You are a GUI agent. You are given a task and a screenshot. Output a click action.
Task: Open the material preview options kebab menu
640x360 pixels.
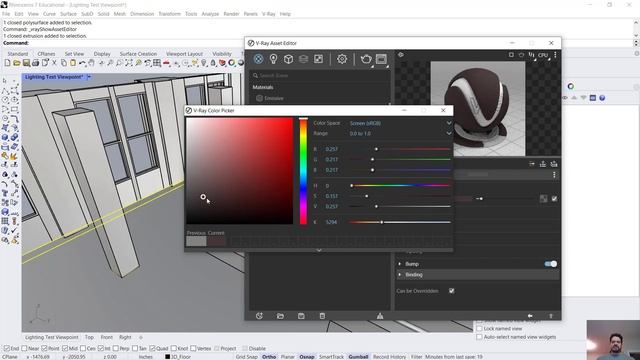555,55
